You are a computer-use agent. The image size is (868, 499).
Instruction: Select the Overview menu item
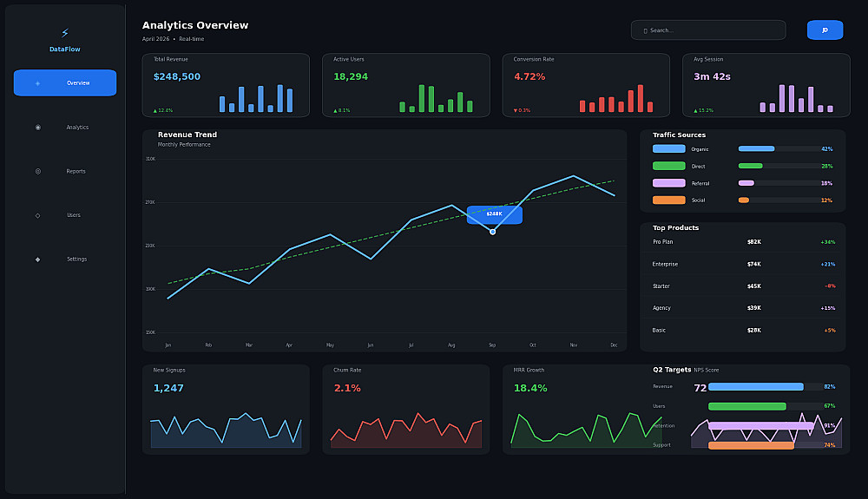[65, 83]
